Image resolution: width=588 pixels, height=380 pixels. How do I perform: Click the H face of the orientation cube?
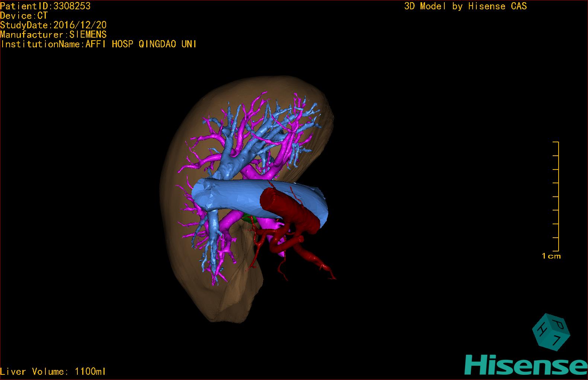pos(543,329)
